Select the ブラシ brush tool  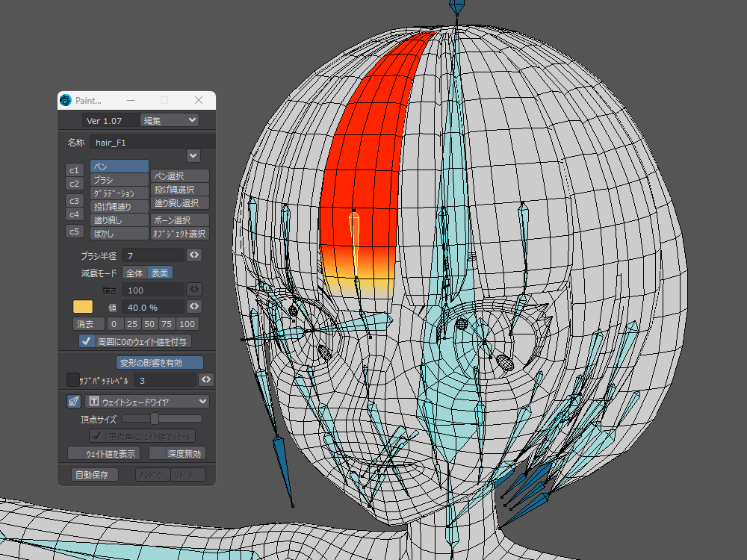click(119, 179)
